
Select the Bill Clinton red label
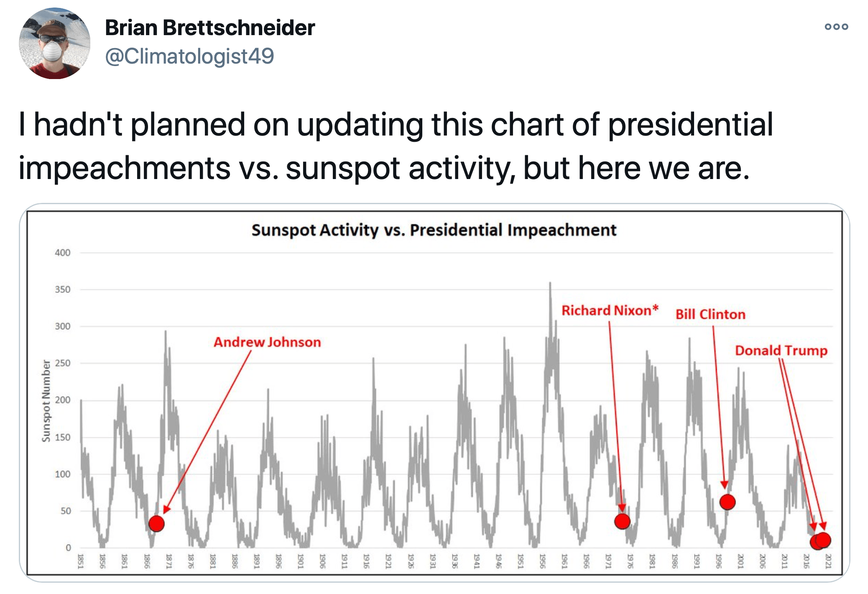click(710, 314)
